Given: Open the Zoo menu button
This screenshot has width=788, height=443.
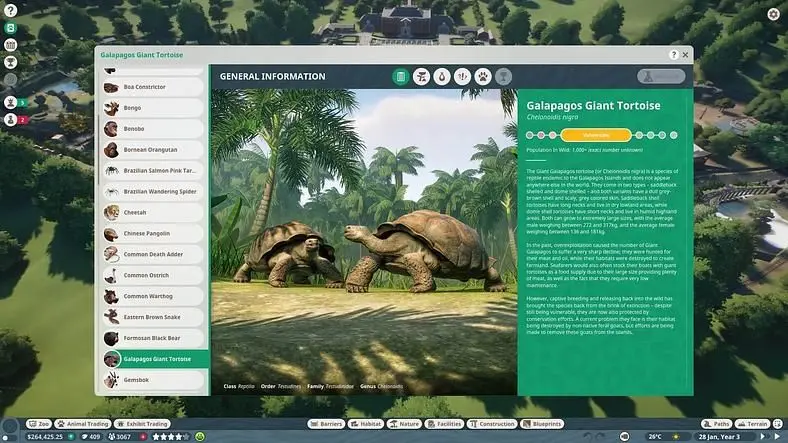Looking at the screenshot, I should click(39, 424).
